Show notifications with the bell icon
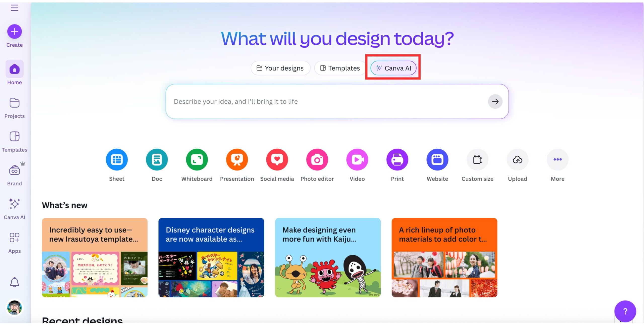644x333 pixels. 14,282
